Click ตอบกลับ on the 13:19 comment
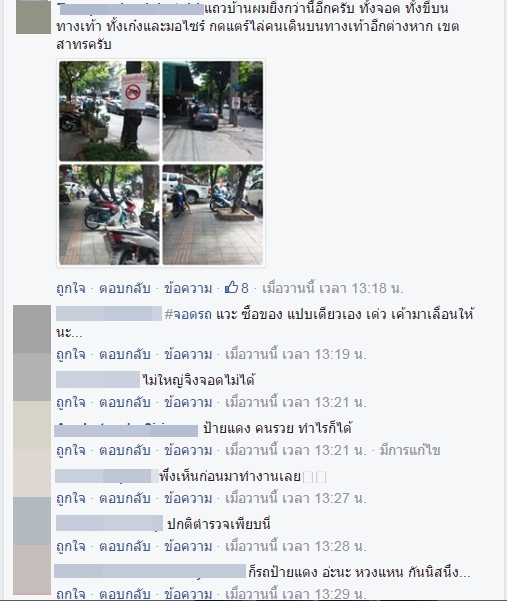This screenshot has width=507, height=601. (125, 354)
